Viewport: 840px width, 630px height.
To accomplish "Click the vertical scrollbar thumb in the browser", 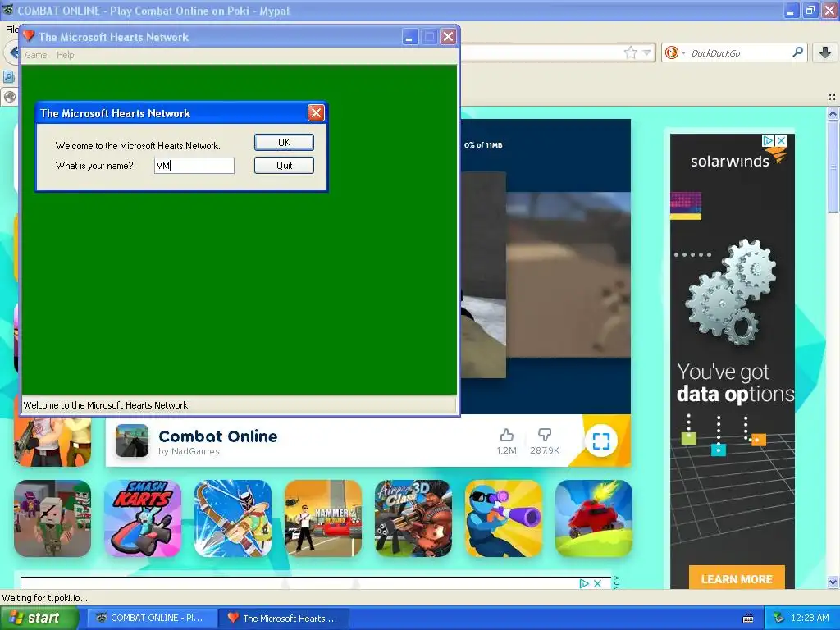I will coord(833,166).
